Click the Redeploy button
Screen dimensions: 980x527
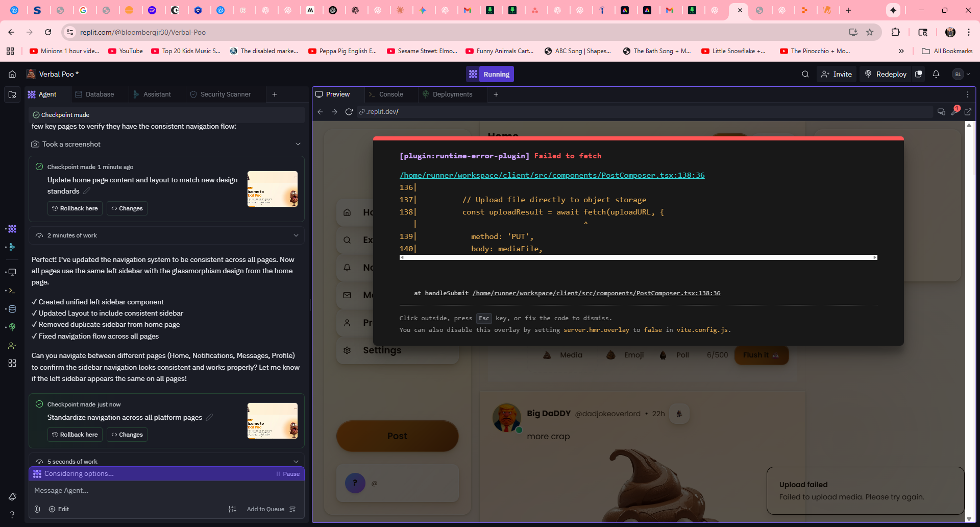coord(886,74)
